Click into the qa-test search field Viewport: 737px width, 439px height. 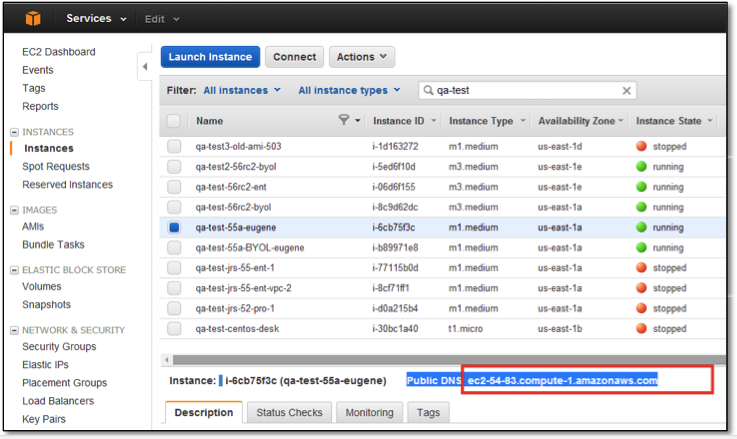point(527,90)
